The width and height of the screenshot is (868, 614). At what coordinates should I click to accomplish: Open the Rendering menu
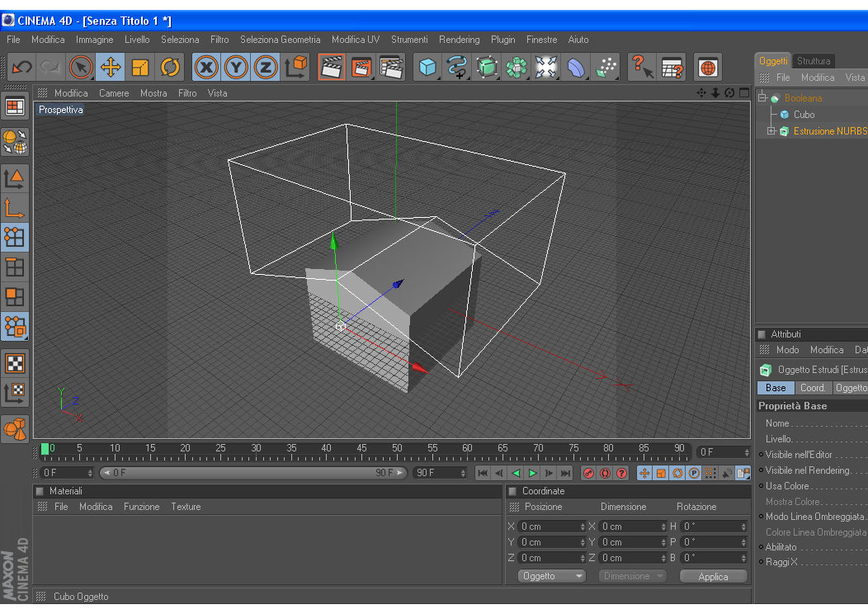(x=459, y=40)
